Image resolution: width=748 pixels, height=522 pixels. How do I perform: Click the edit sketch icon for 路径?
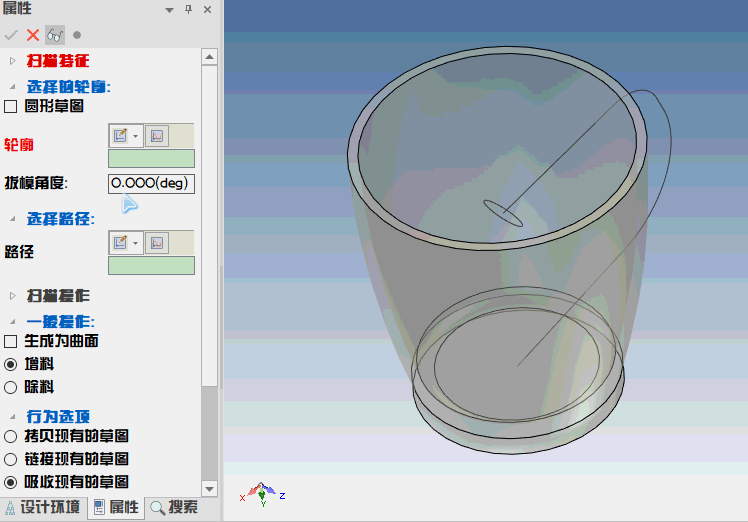pos(120,243)
